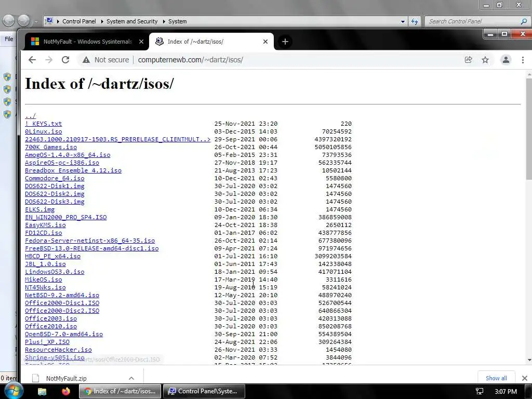Click the Plus!_XP.ISO link
The width and height of the screenshot is (532, 399).
coord(47,342)
